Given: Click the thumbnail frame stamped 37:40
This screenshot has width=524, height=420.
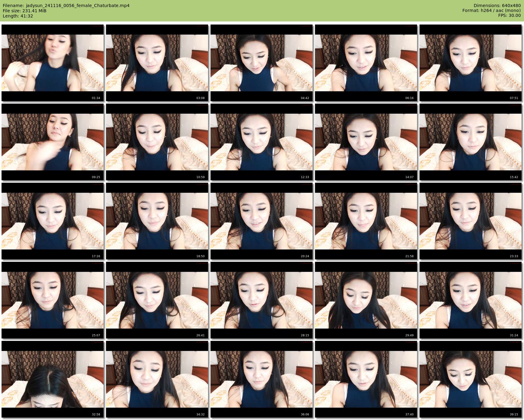Looking at the screenshot, I should point(366,379).
